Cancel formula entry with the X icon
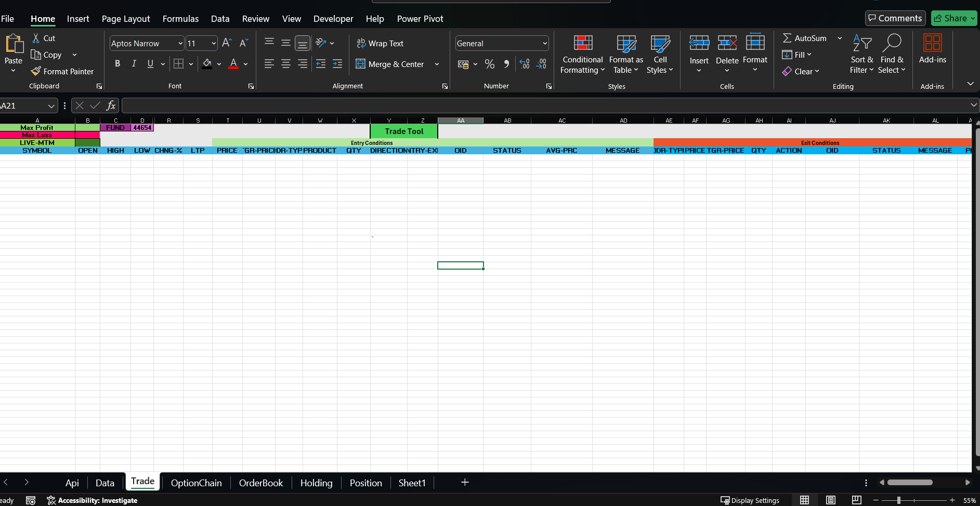This screenshot has width=980, height=506. pyautogui.click(x=80, y=105)
